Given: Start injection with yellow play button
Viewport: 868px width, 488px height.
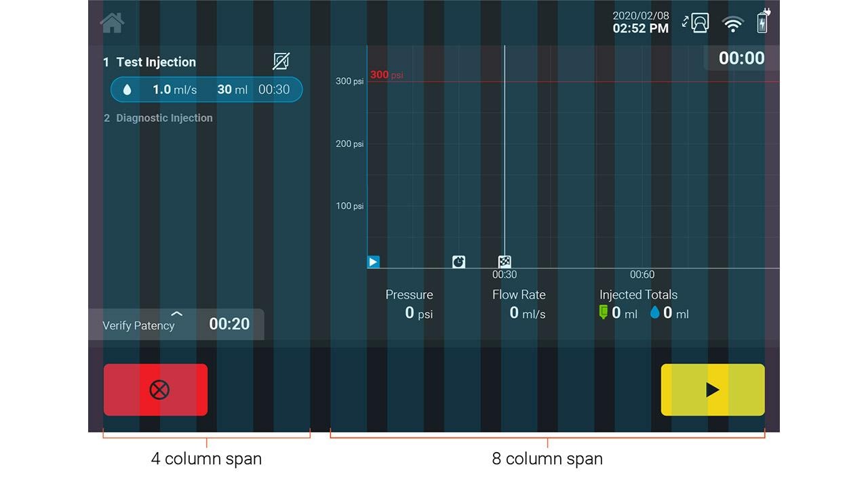Looking at the screenshot, I should 713,390.
